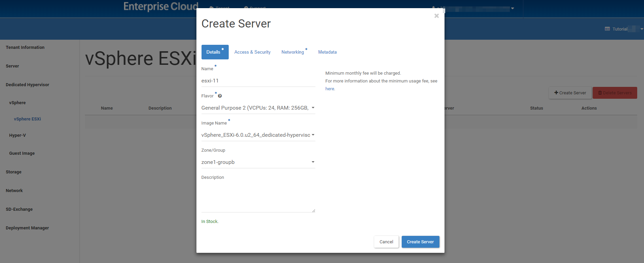
Task: Cancel the Create Server dialog
Action: pos(386,242)
